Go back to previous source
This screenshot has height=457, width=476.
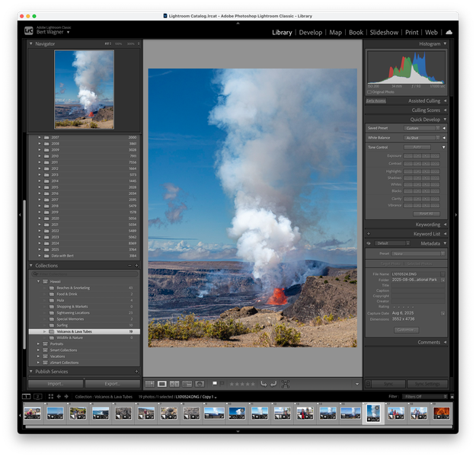59,397
